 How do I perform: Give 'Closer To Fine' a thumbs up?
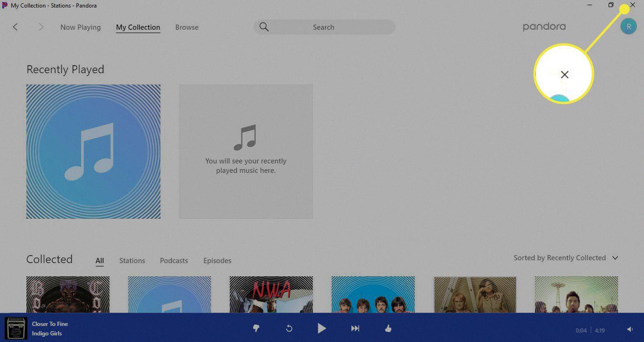coord(388,328)
